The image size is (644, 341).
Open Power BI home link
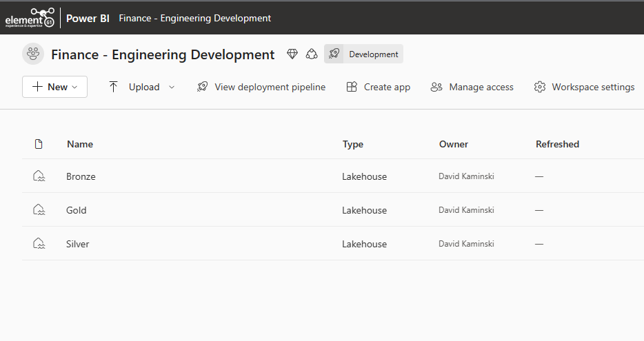click(88, 19)
